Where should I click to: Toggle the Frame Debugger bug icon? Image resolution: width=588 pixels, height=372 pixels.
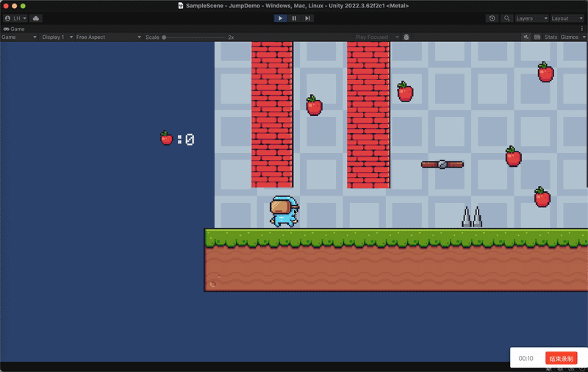[407, 37]
